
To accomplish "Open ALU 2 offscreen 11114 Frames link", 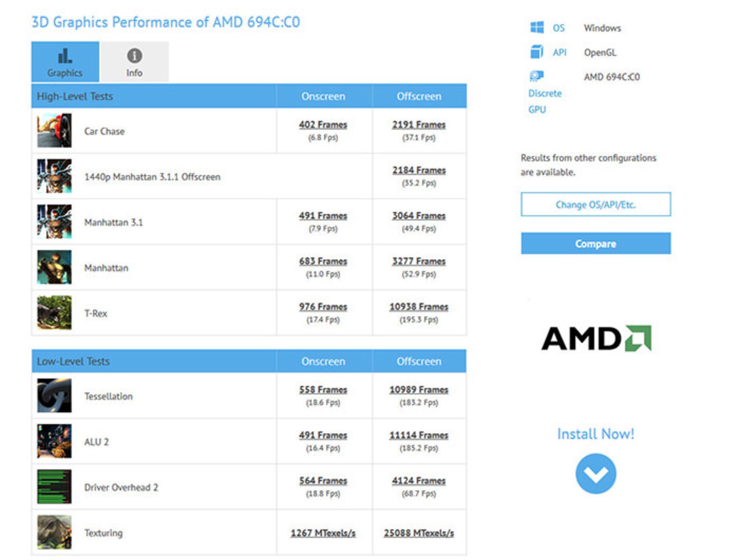I will [419, 435].
